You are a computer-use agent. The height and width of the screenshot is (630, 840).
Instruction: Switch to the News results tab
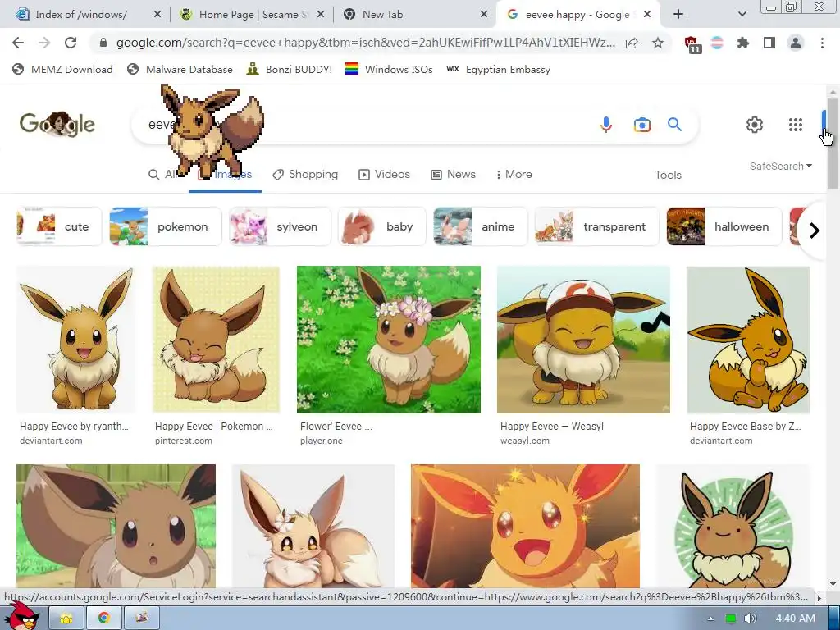pos(453,175)
